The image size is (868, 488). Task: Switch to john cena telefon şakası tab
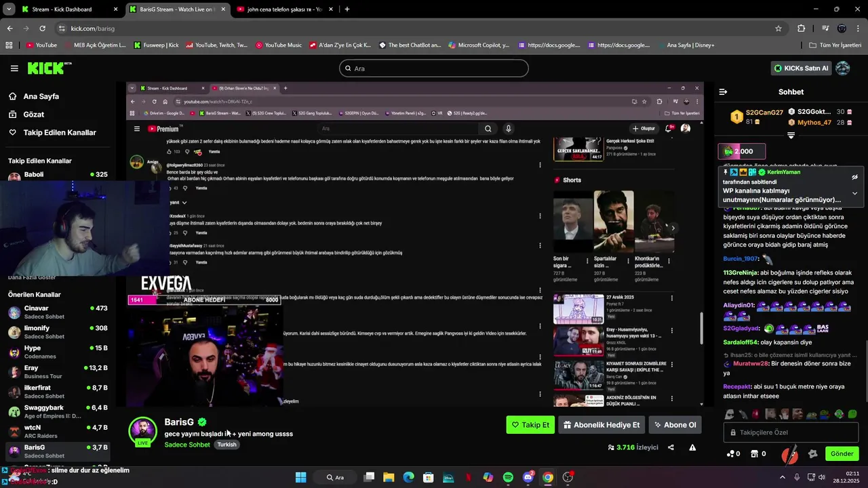(285, 9)
